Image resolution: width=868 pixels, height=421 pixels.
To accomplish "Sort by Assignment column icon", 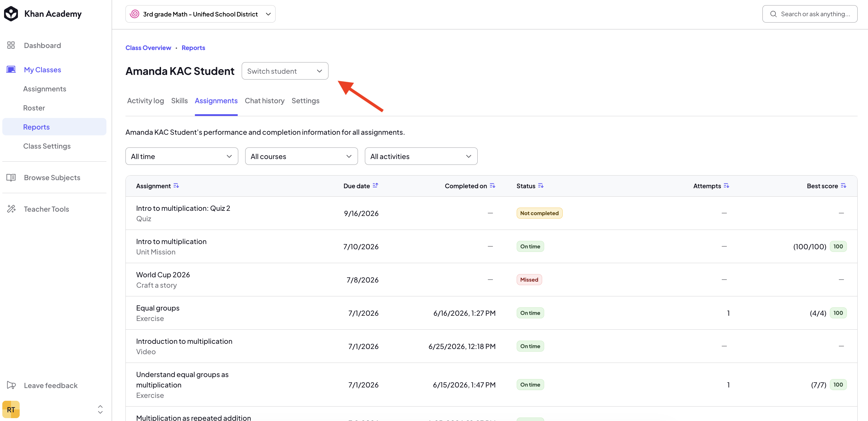I will click(176, 186).
